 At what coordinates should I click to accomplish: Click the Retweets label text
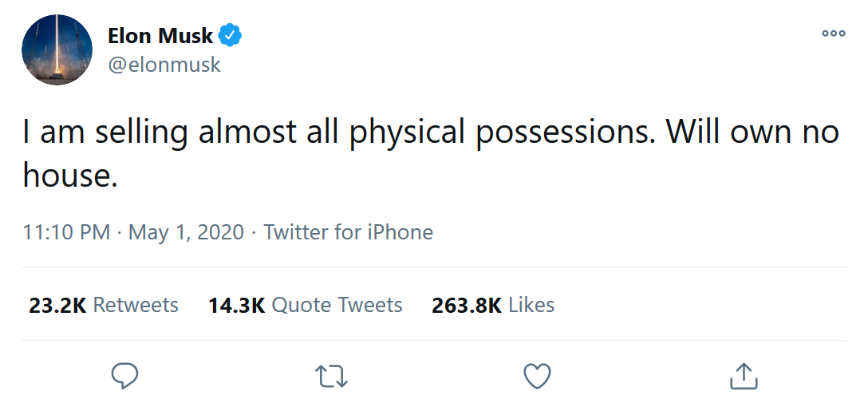[x=136, y=305]
